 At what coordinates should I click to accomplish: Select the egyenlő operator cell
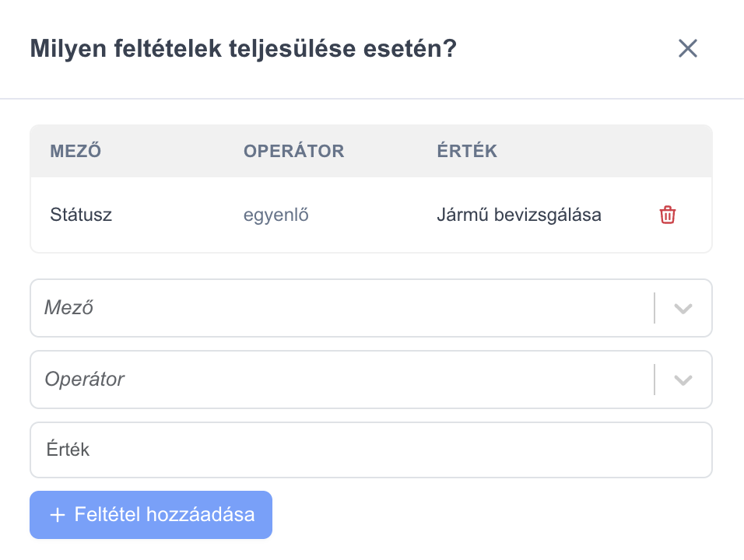pyautogui.click(x=276, y=215)
